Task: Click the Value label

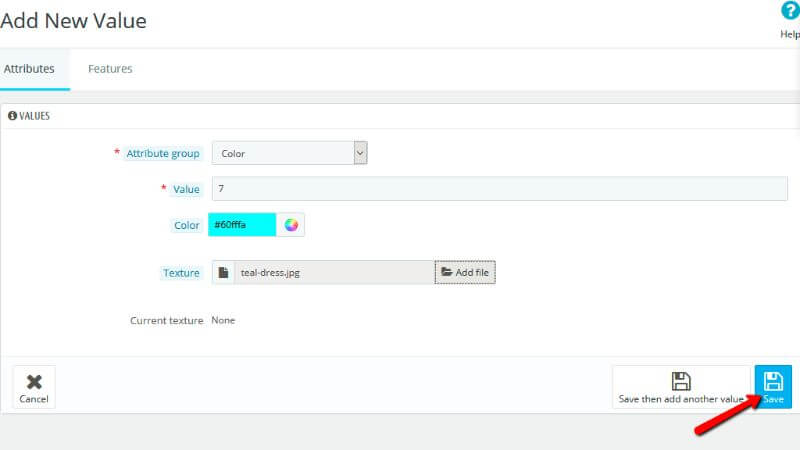Action: (x=186, y=189)
